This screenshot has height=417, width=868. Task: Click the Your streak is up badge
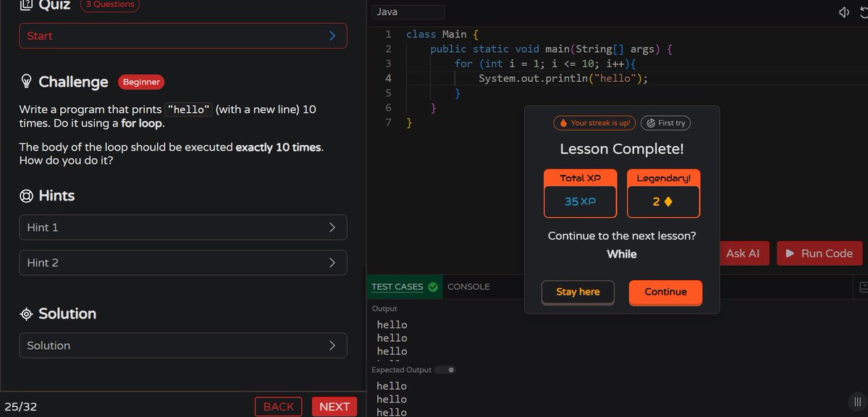click(594, 123)
